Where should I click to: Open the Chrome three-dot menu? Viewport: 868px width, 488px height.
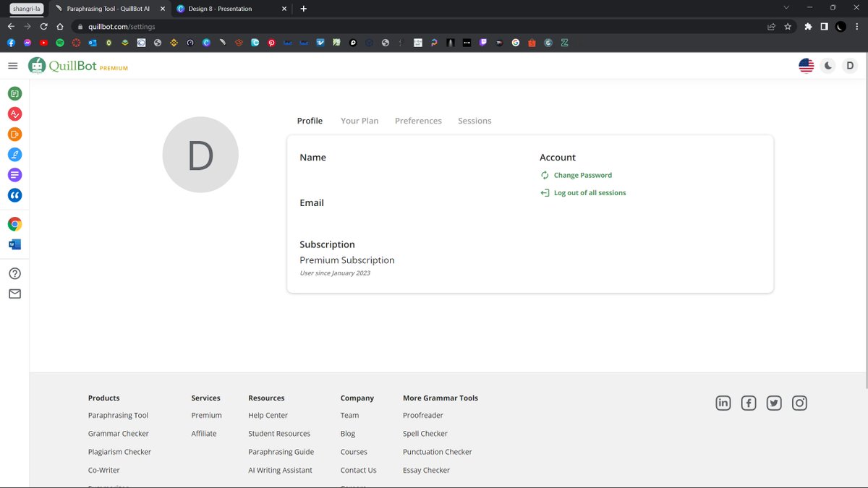pos(856,26)
